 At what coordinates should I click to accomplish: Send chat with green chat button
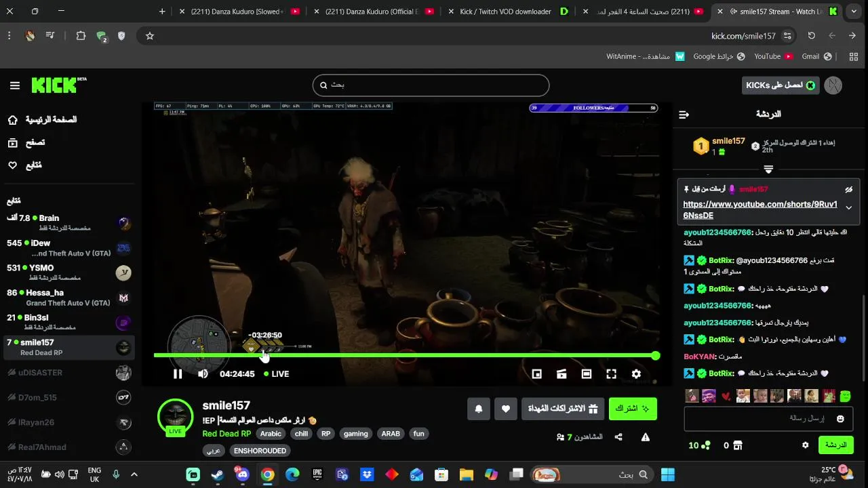pyautogui.click(x=835, y=445)
